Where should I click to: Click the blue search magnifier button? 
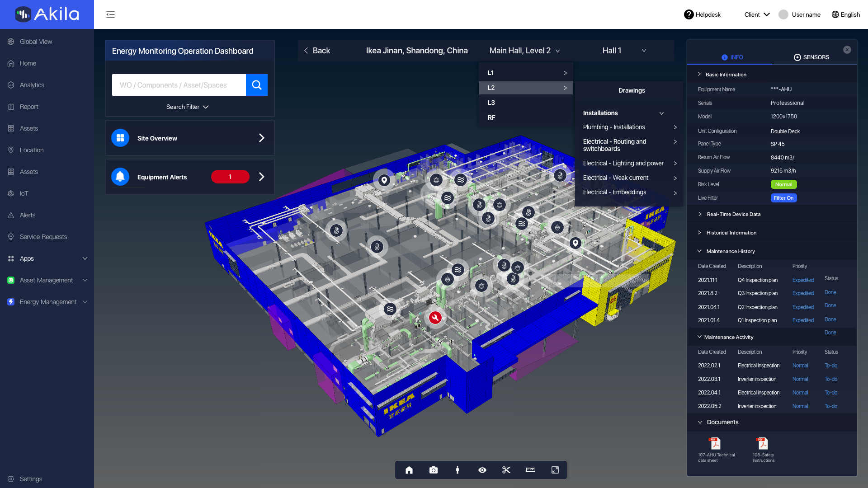[256, 85]
